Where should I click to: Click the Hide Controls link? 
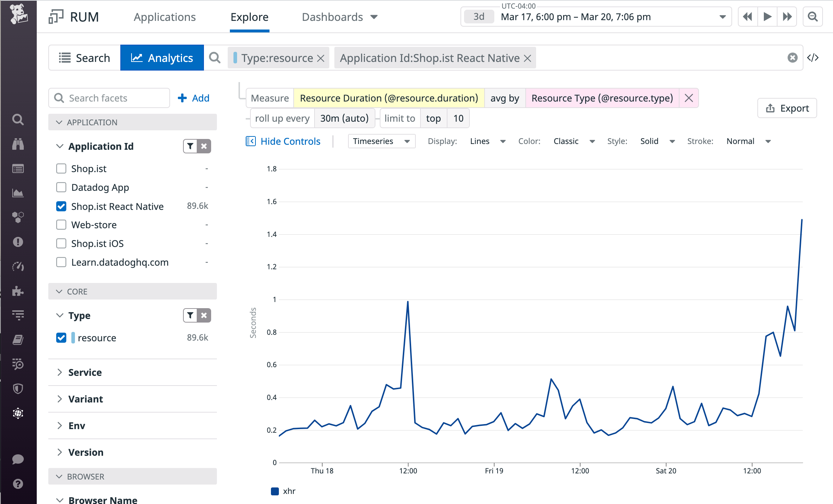(290, 141)
